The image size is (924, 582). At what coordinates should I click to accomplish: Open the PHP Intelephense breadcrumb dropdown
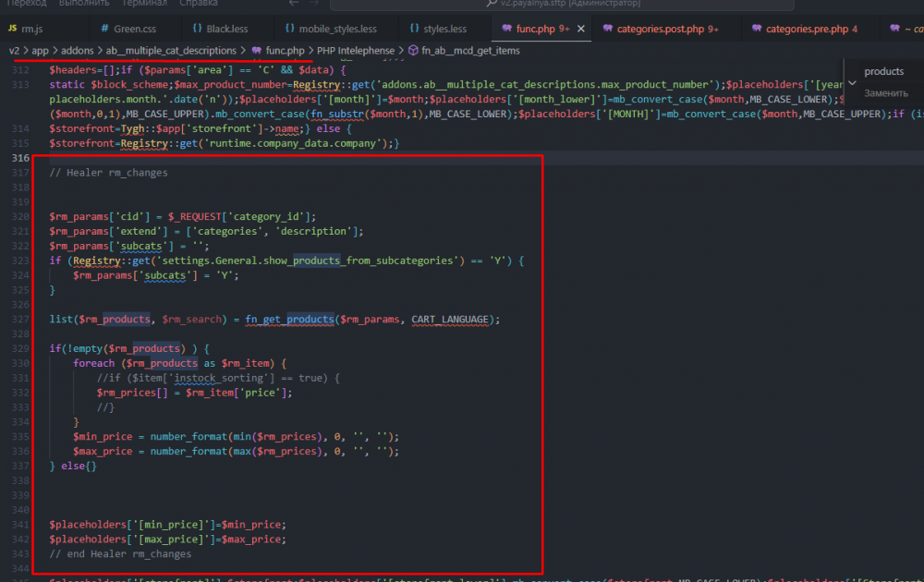click(356, 50)
